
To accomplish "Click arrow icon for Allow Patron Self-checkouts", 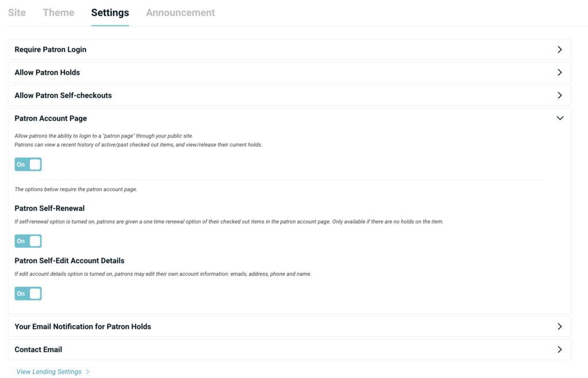I will [560, 96].
